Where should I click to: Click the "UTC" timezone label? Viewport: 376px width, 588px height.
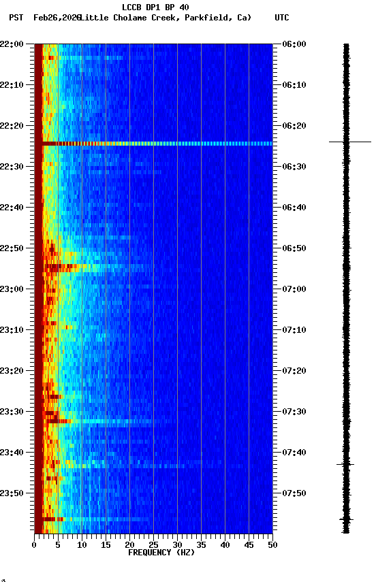pos(282,18)
